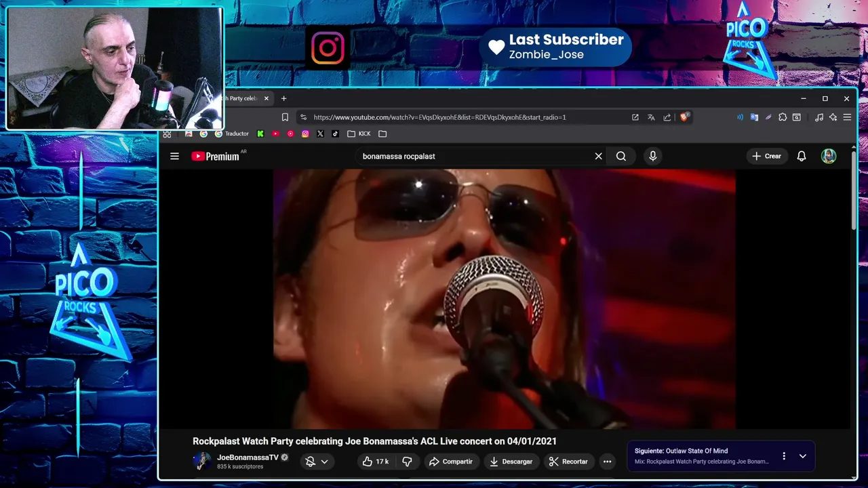Open the purple feather extension

pyautogui.click(x=768, y=117)
